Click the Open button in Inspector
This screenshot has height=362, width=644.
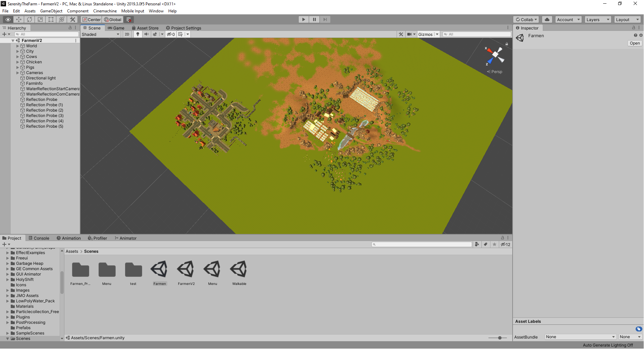pos(635,43)
